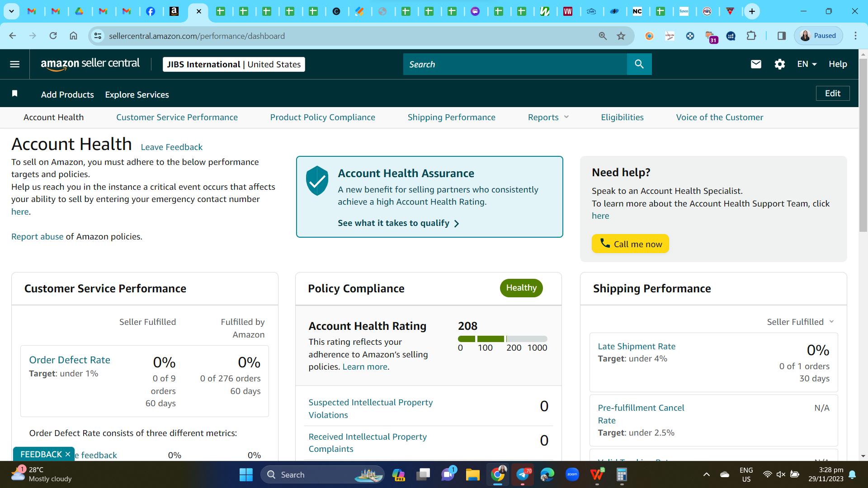Open the settings gear icon
Screen dimensions: 868x488
(779, 64)
